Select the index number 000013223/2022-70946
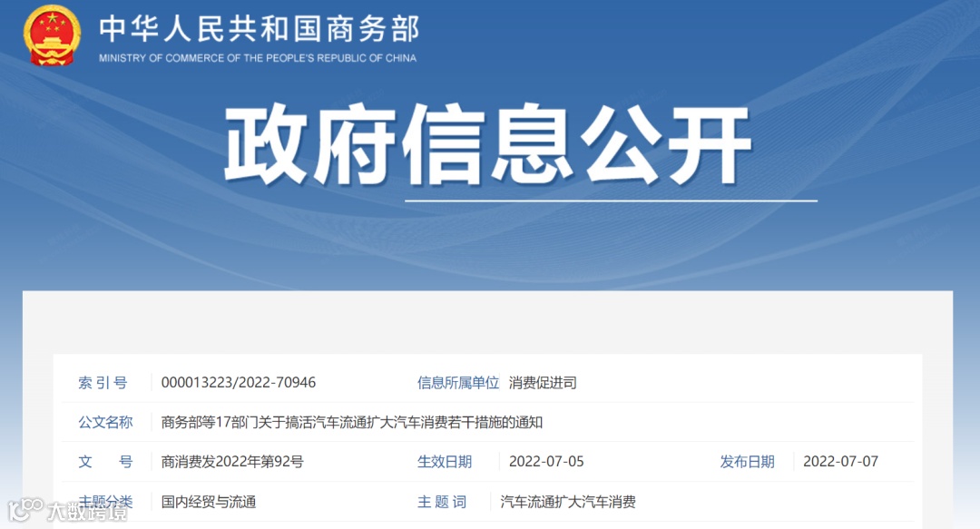The image size is (980, 529). tap(239, 383)
